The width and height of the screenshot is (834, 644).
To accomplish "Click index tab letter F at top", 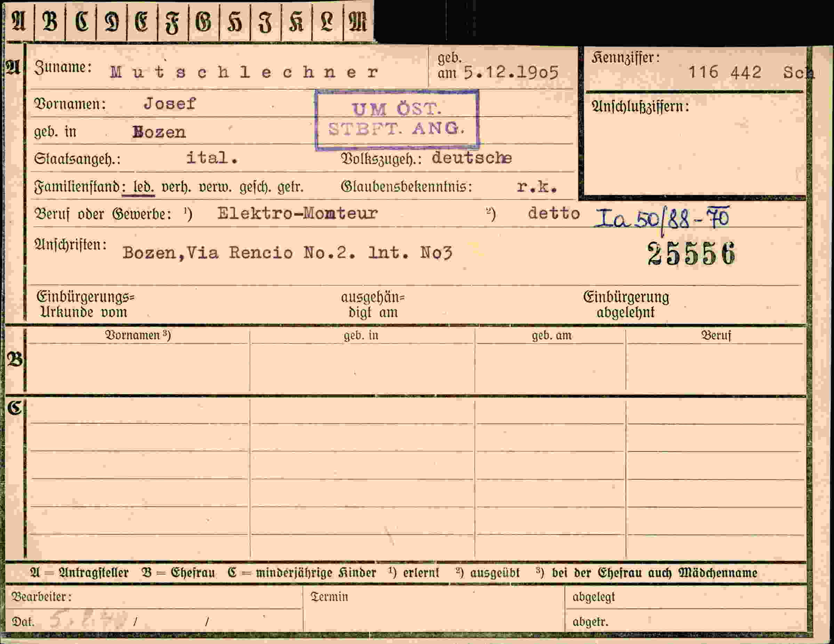I will click(172, 22).
